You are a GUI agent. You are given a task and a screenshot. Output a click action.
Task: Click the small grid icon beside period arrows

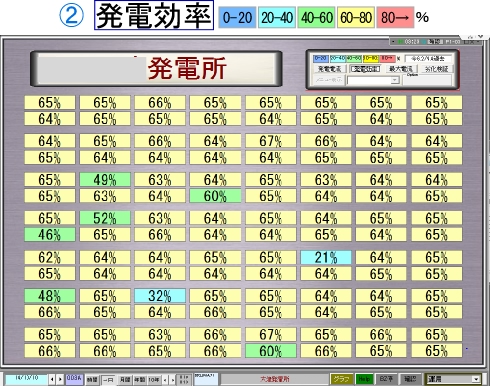pos(184,379)
